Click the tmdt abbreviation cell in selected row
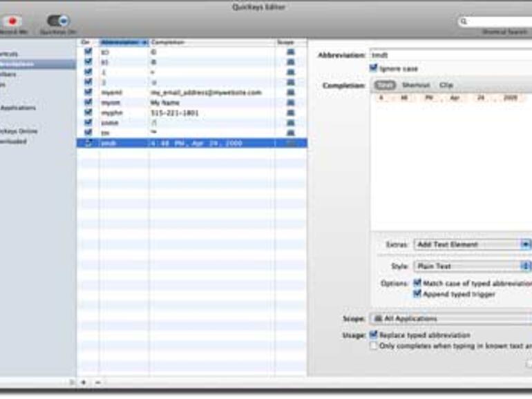This screenshot has height=399, width=532. 124,143
